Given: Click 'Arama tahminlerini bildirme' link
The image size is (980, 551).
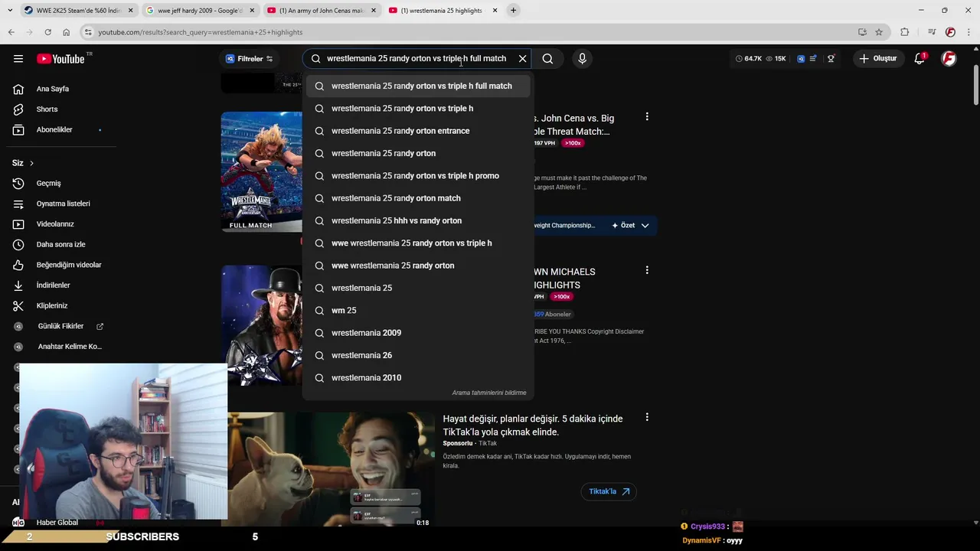Looking at the screenshot, I should 488,393.
